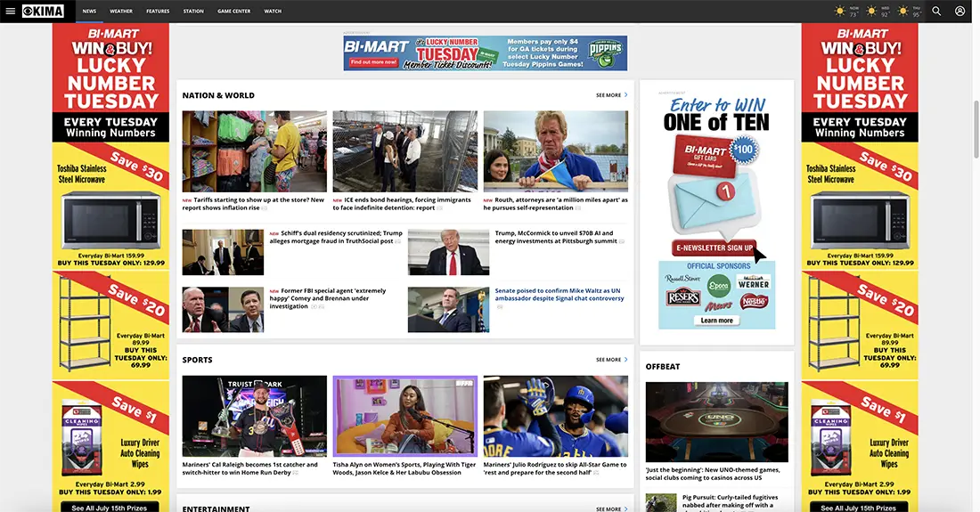The width and height of the screenshot is (980, 512).
Task: Click See More for Sports section
Action: click(611, 360)
